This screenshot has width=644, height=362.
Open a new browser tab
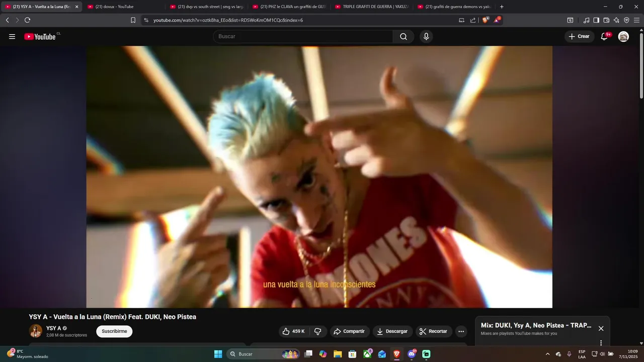(x=502, y=7)
